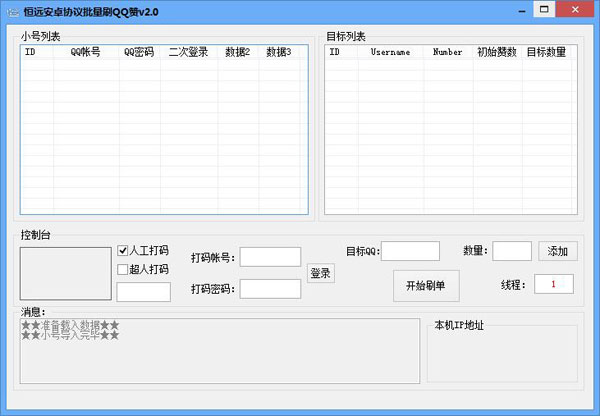
Task: Click the Username column header
Action: tap(391, 52)
